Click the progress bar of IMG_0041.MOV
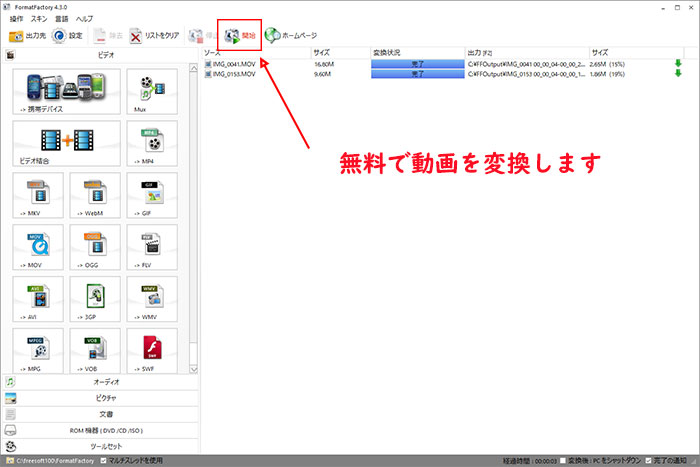700x467 pixels. (x=417, y=64)
